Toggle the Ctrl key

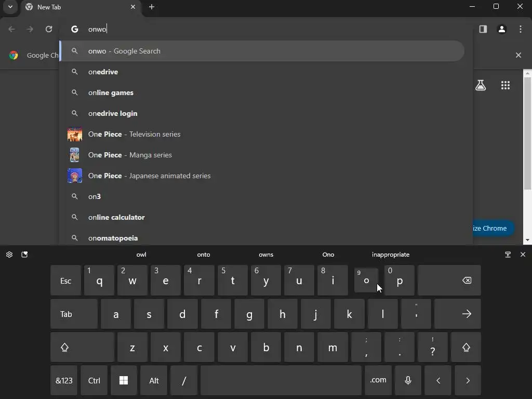pyautogui.click(x=94, y=380)
